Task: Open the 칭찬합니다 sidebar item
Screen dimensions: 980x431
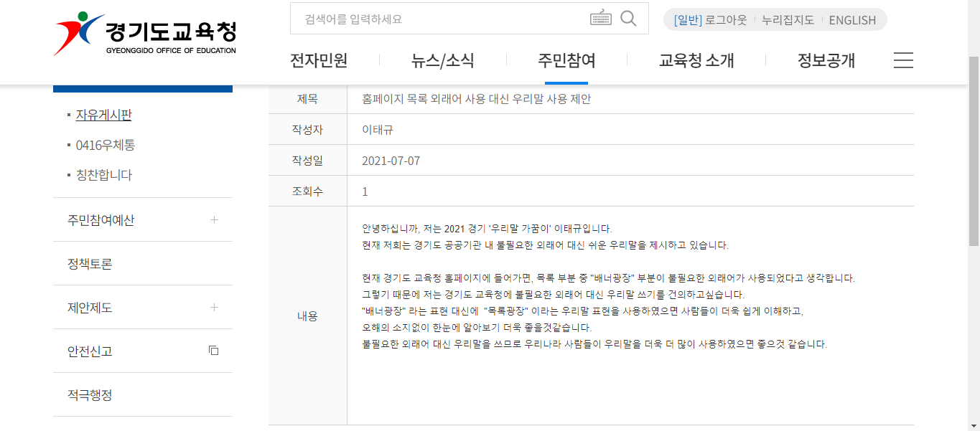Action: pyautogui.click(x=104, y=175)
